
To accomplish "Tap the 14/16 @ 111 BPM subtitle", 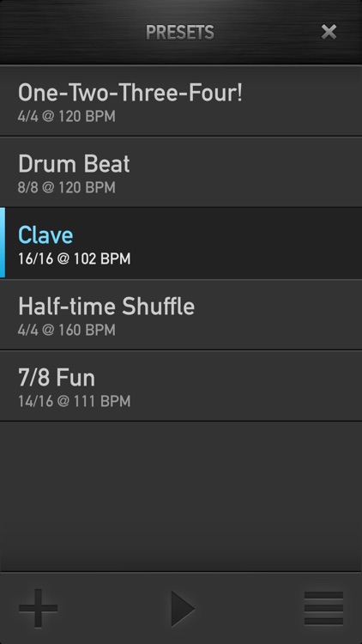I will click(74, 401).
